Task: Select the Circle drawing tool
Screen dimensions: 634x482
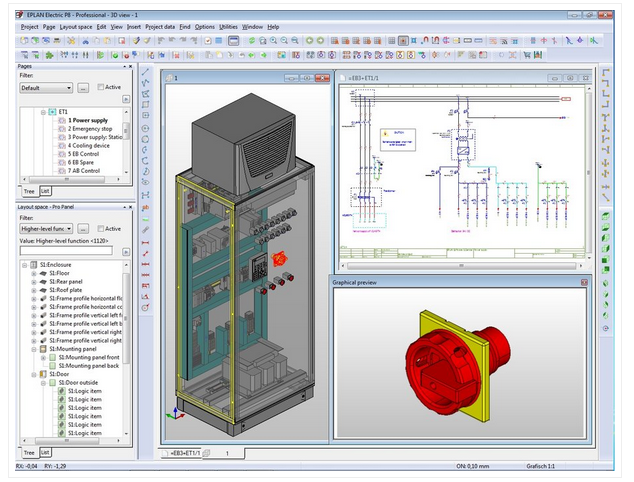Action: click(145, 129)
